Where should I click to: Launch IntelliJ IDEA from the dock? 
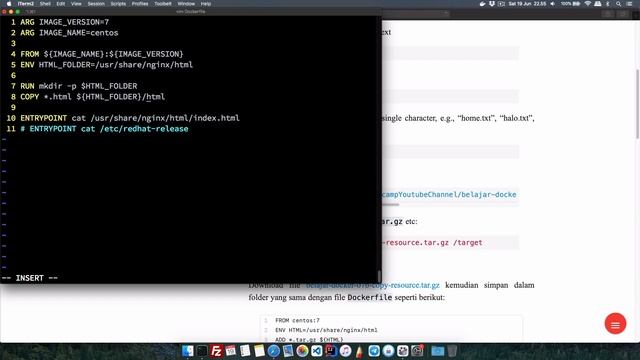tap(331, 351)
